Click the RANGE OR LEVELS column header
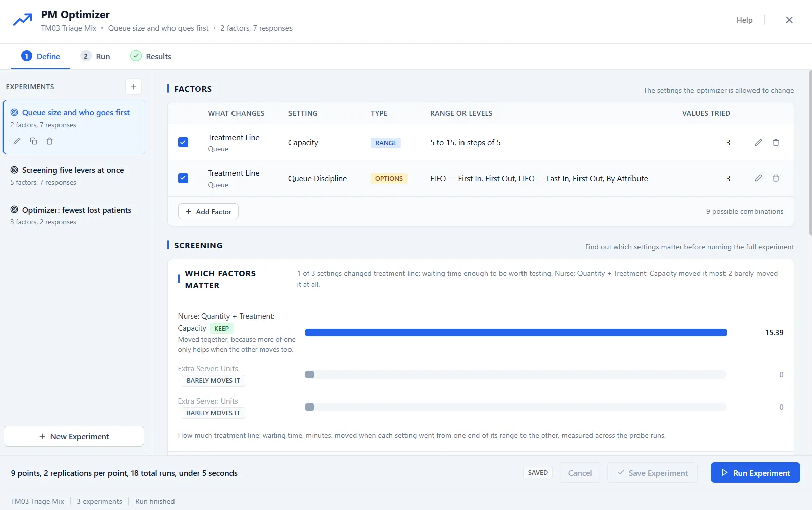The height and width of the screenshot is (510, 812). (x=461, y=113)
